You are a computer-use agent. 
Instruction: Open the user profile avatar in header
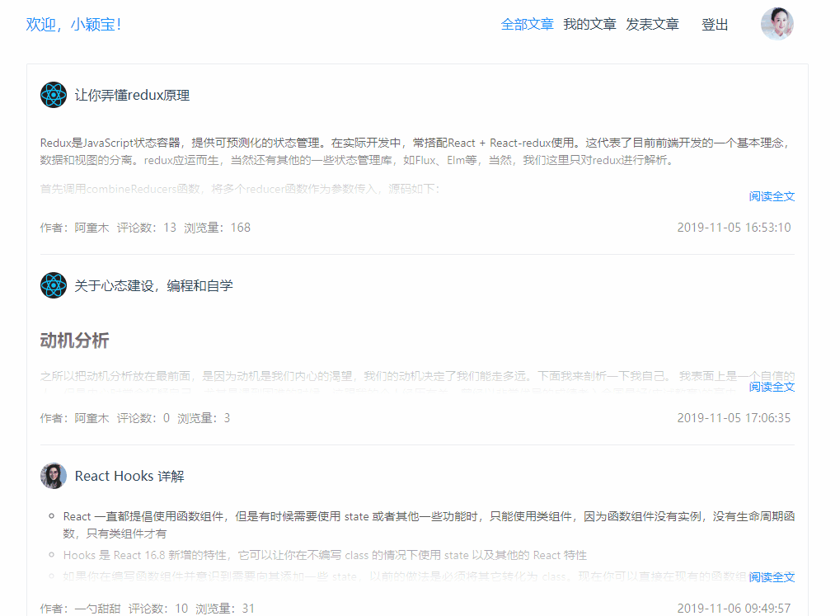pyautogui.click(x=777, y=24)
